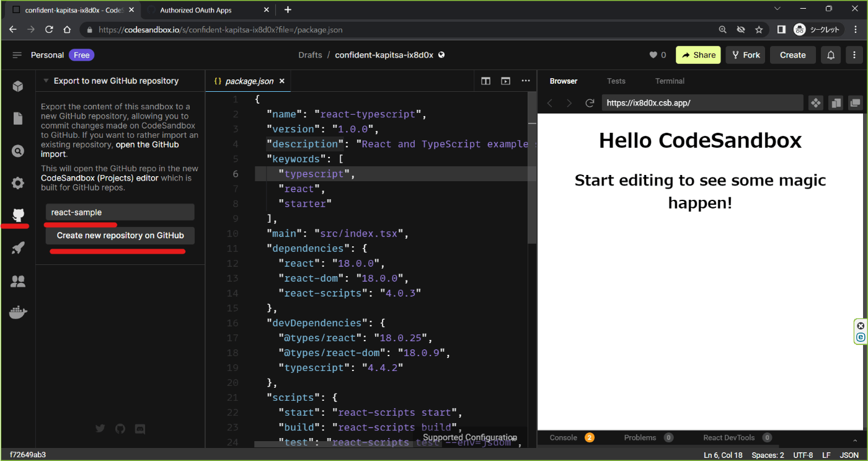
Task: Open the Deployment rocket icon in sidebar
Action: (x=18, y=248)
